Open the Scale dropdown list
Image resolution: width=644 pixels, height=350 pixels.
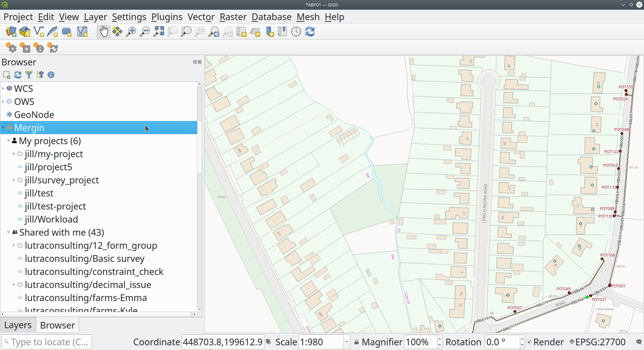coord(346,342)
